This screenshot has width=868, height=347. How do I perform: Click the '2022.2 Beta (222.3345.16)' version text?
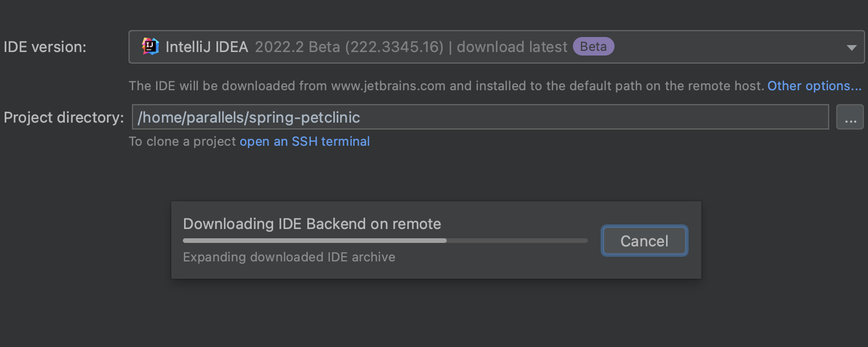click(x=349, y=47)
